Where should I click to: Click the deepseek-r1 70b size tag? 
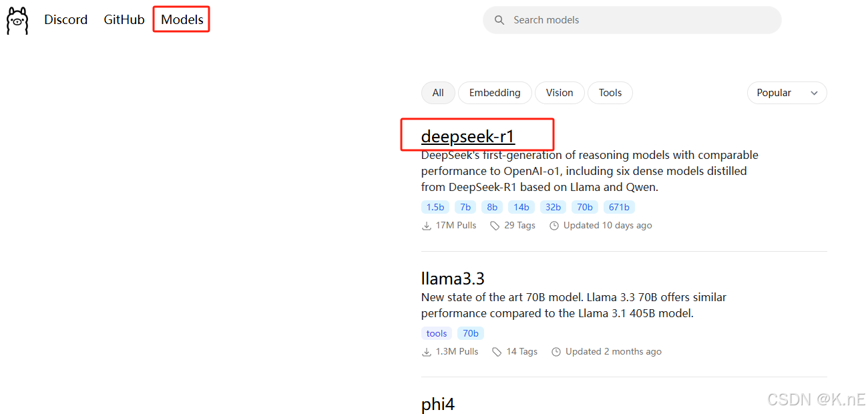pyautogui.click(x=585, y=207)
